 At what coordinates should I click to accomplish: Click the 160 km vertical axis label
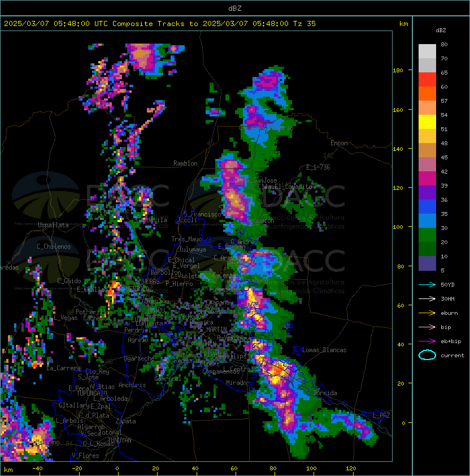pos(398,110)
